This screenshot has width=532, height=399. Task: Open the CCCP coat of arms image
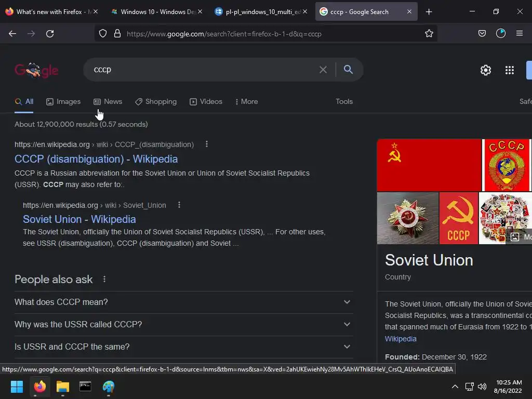(507, 165)
